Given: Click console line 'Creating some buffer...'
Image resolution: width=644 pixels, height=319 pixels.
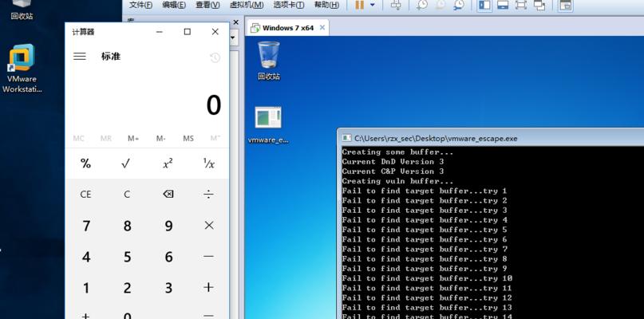Looking at the screenshot, I should click(x=397, y=152).
